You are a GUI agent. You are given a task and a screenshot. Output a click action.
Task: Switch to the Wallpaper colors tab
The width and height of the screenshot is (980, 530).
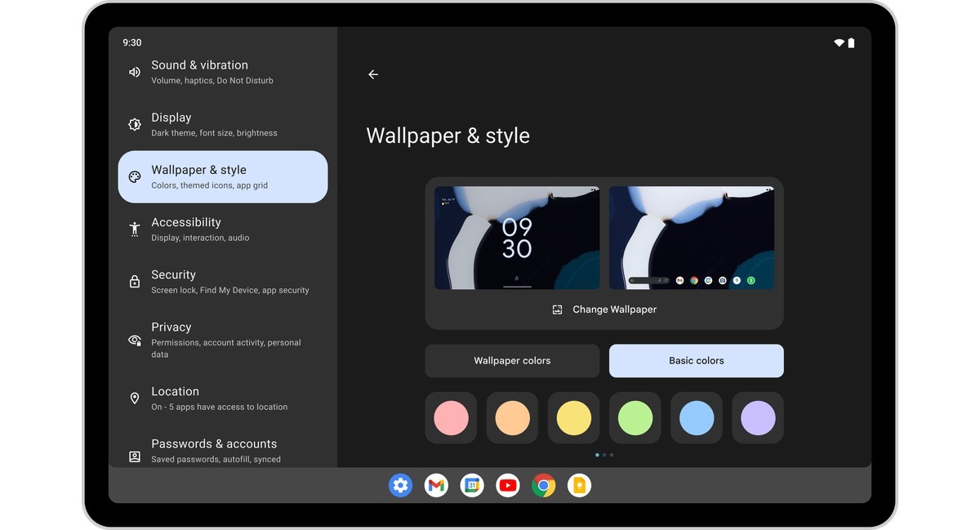coord(512,361)
